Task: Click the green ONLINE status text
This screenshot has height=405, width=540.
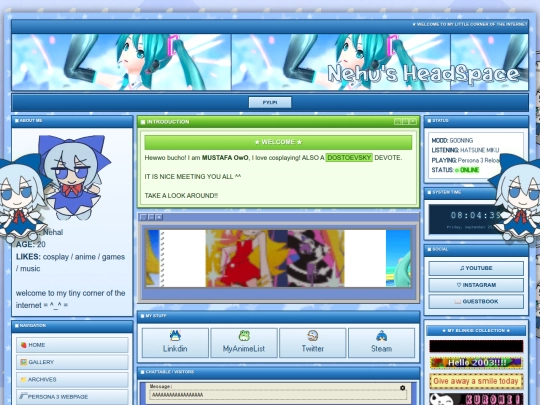Action: tap(469, 170)
